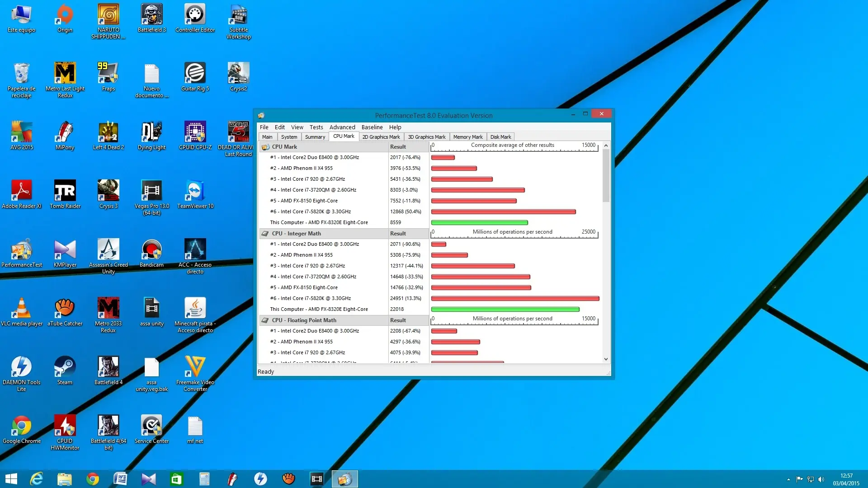Open the Steam desktop shortcut
The height and width of the screenshot is (488, 868).
pos(65,371)
